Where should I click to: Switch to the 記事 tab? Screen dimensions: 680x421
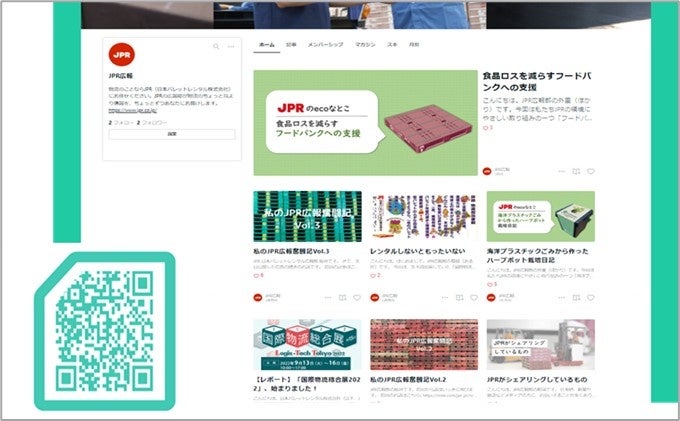291,45
